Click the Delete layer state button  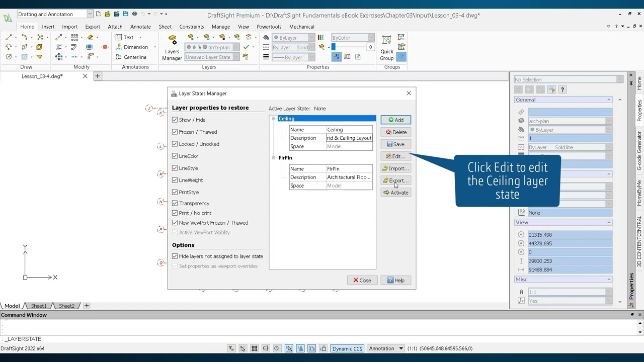click(x=396, y=132)
